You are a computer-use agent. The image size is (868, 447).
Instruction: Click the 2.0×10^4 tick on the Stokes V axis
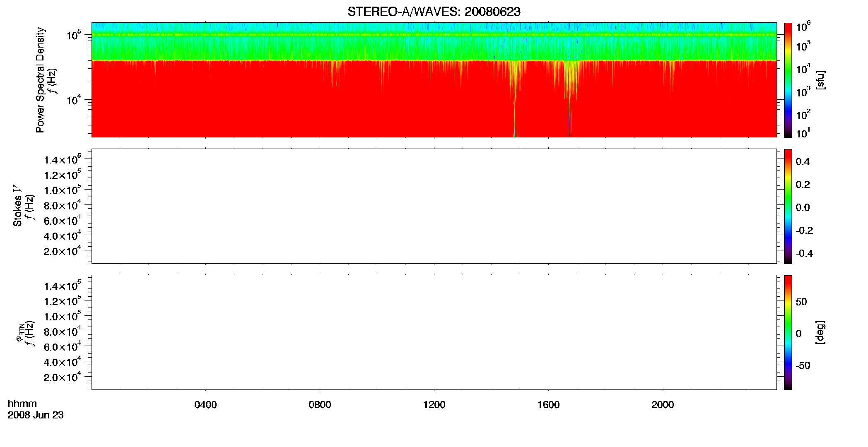coord(63,251)
